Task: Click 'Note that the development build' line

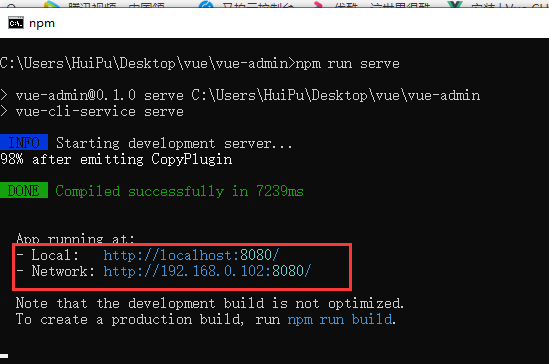Action: pyautogui.click(x=210, y=303)
